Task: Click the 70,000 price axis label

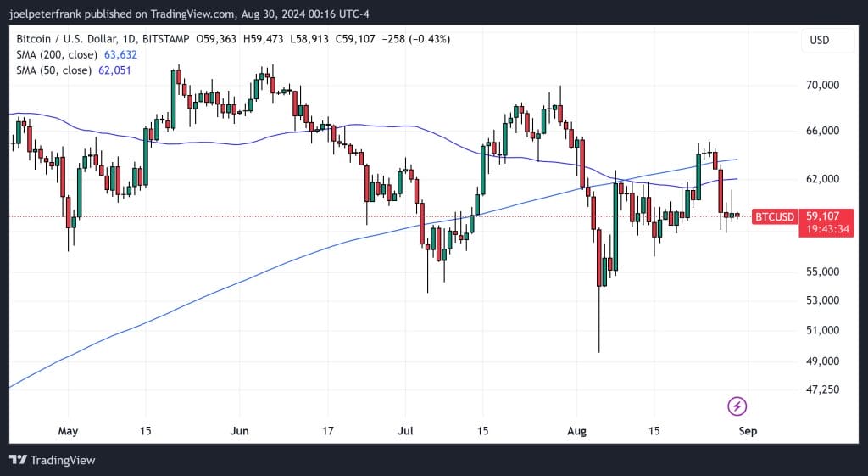Action: (x=821, y=85)
